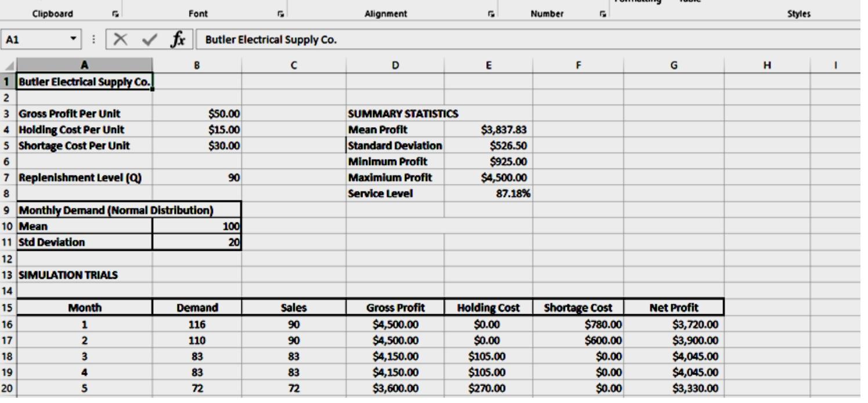The height and width of the screenshot is (403, 868).
Task: Select the $30.00 shortage cost value
Action: pyautogui.click(x=197, y=145)
